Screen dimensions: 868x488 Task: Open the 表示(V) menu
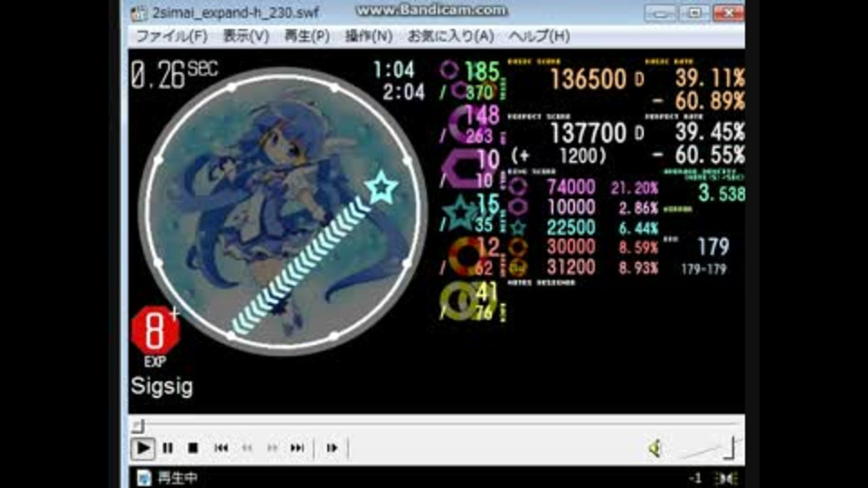246,36
